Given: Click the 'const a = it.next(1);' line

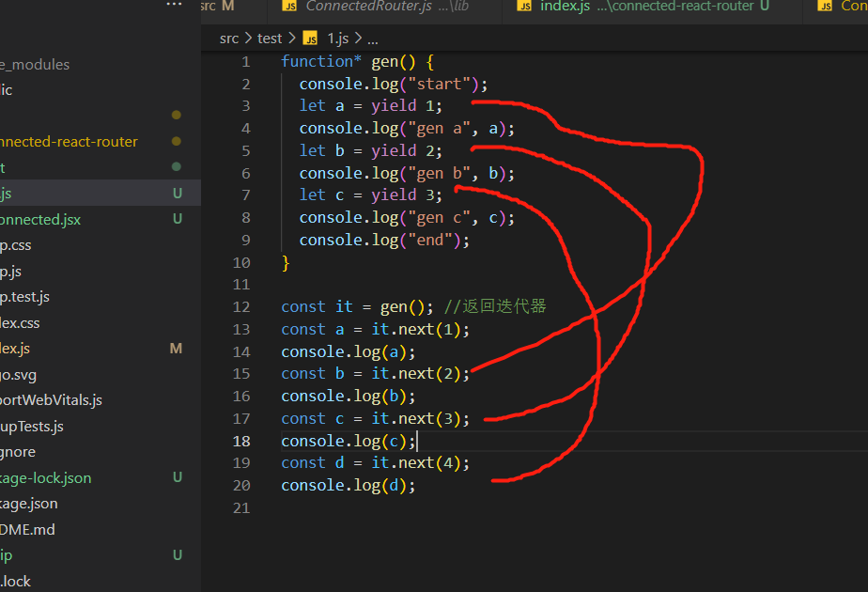Looking at the screenshot, I should 376,330.
